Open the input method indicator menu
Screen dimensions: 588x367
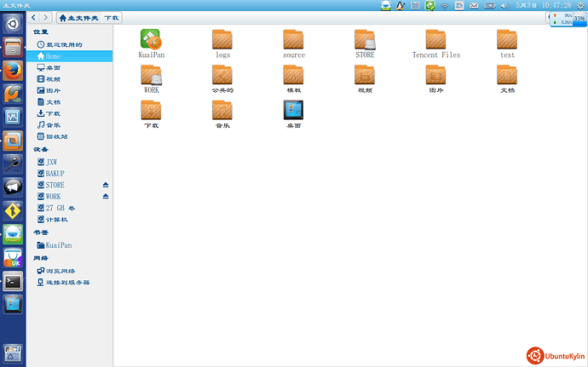point(459,6)
